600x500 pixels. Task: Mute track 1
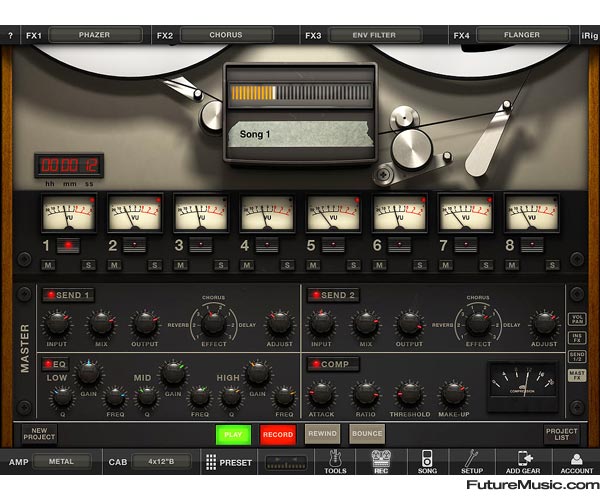tap(48, 265)
